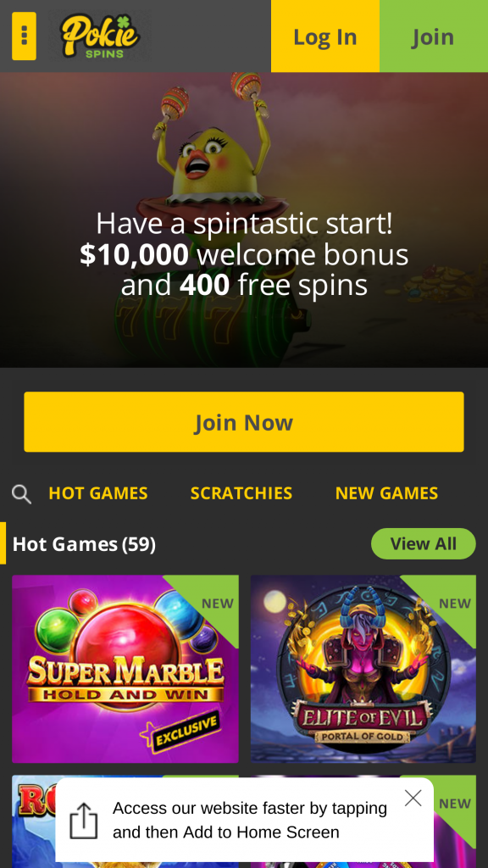Click the Log In button

(x=325, y=36)
